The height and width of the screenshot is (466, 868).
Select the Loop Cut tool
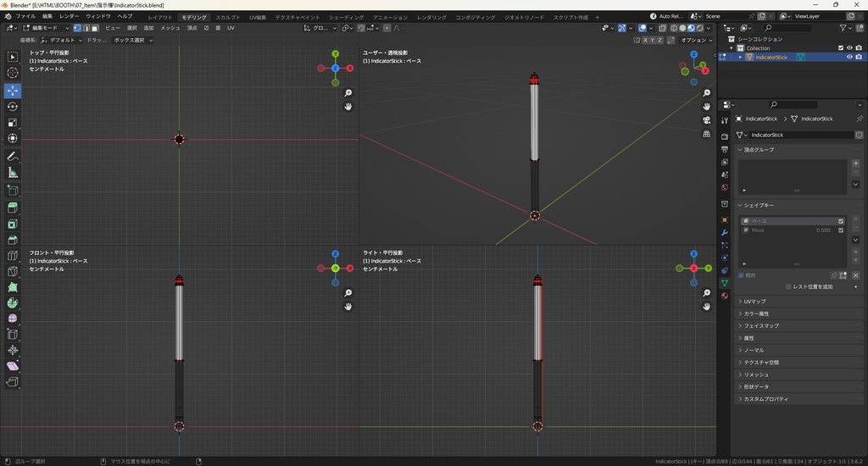tap(12, 256)
